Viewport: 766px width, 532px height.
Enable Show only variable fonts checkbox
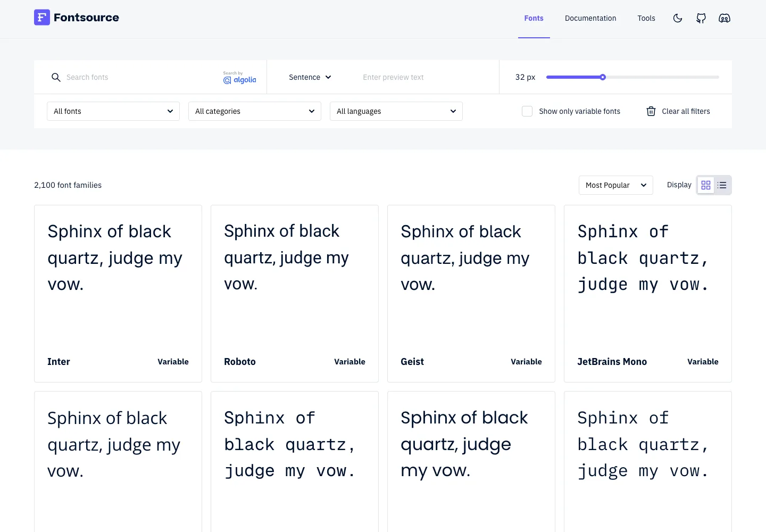tap(527, 111)
